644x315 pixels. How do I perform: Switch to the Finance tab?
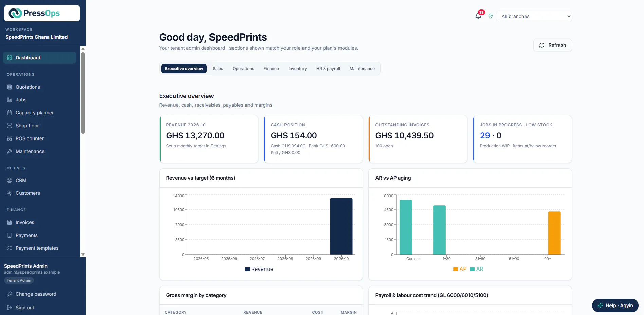271,69
